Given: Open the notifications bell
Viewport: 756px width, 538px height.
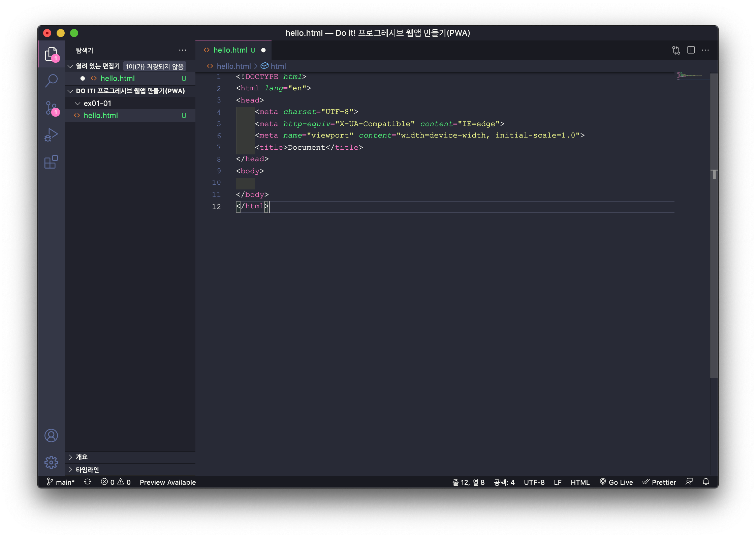Looking at the screenshot, I should pyautogui.click(x=706, y=482).
